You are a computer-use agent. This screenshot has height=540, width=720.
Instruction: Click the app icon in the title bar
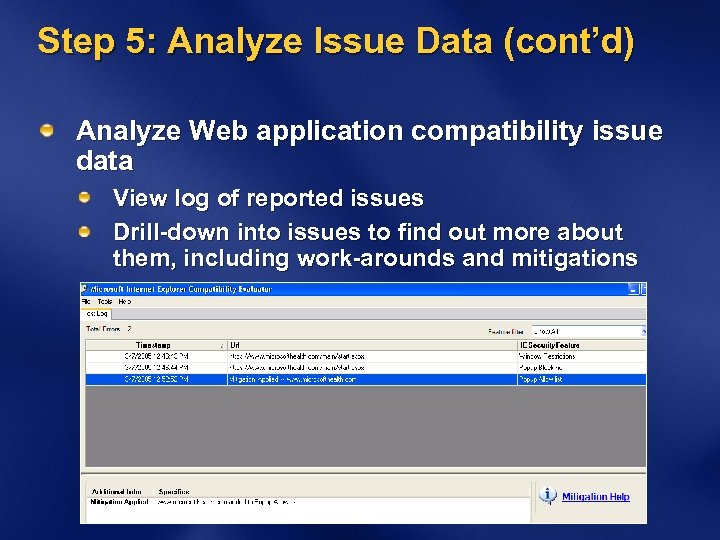84,289
